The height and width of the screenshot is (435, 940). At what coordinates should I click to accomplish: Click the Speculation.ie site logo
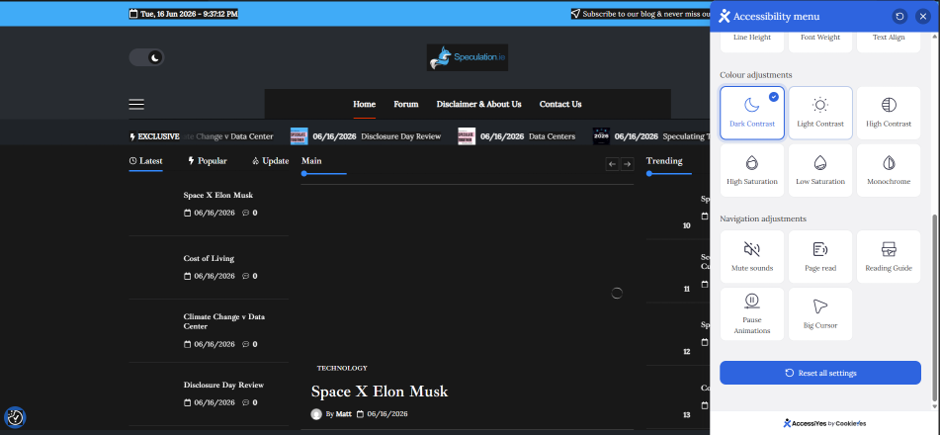point(467,58)
